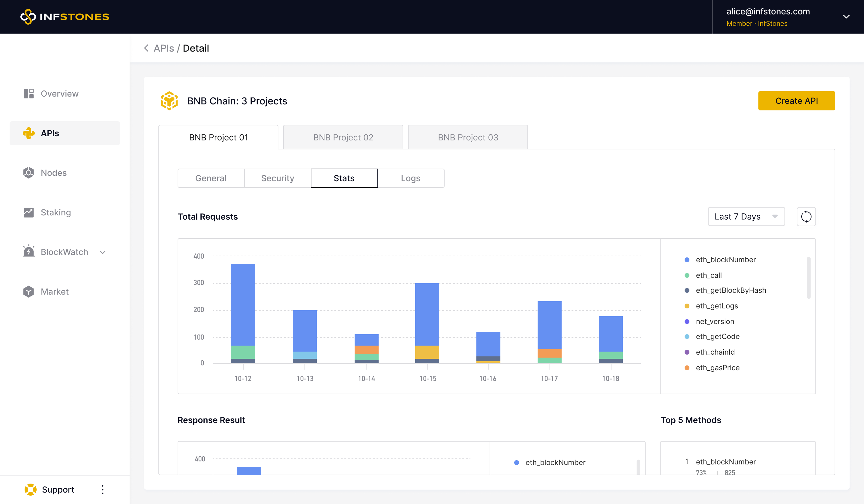
Task: Click the Nodes hexagon icon
Action: (x=29, y=173)
